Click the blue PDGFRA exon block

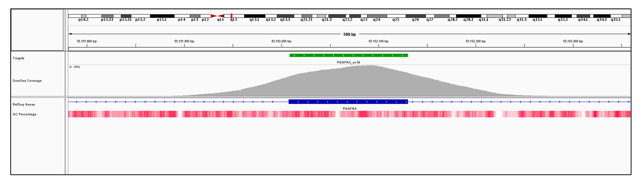click(348, 102)
